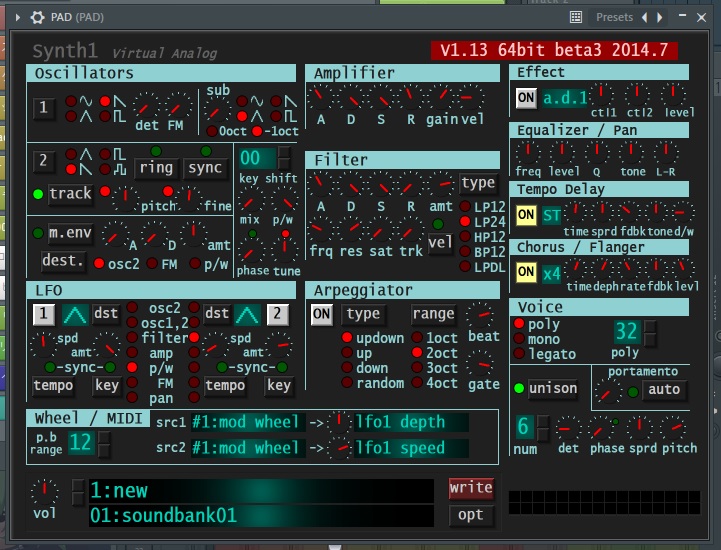Click the portamento auto button

click(664, 390)
